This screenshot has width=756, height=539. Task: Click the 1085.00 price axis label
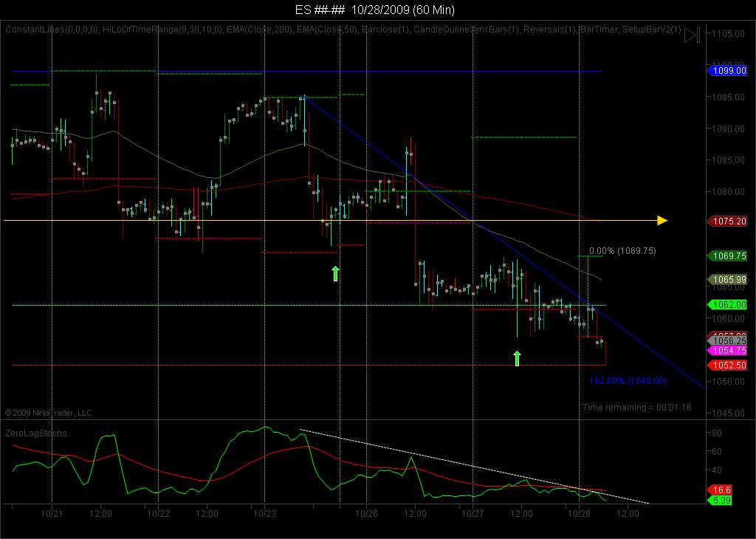click(728, 160)
